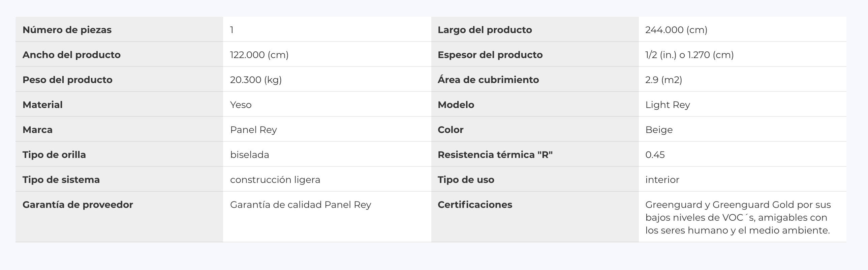Click the Peso del producto label
868x270 pixels.
(x=67, y=80)
